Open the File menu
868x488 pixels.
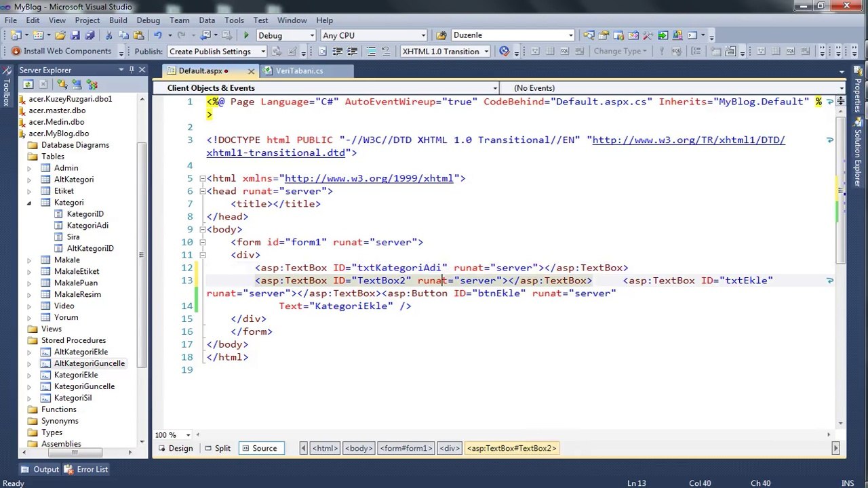pos(11,20)
